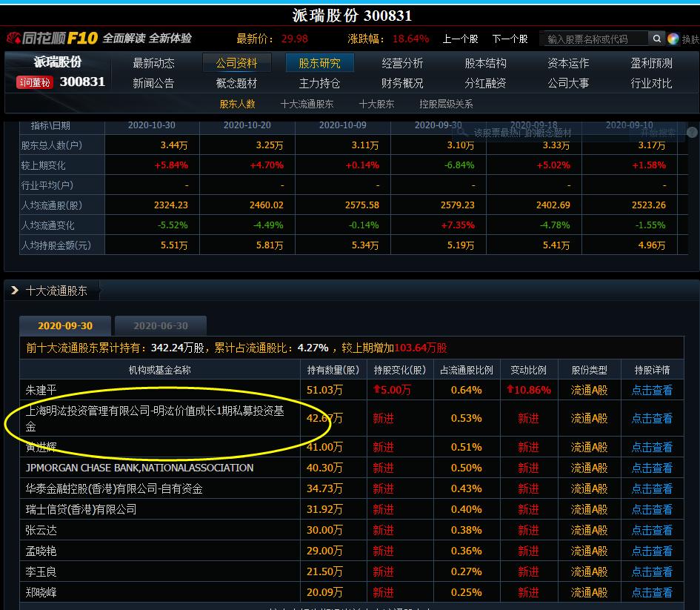Click 瑞士信贷(香港)有限公司 name
The height and width of the screenshot is (610, 700).
tap(81, 509)
